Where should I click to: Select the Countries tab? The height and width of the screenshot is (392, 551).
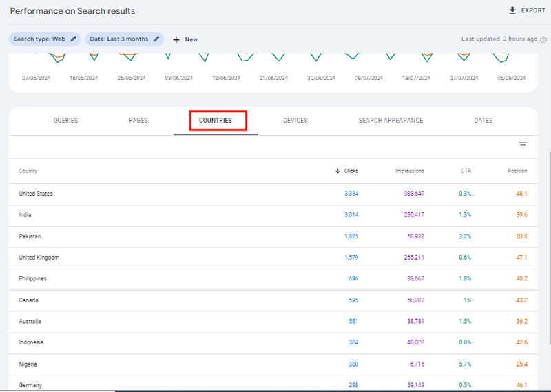click(x=216, y=121)
